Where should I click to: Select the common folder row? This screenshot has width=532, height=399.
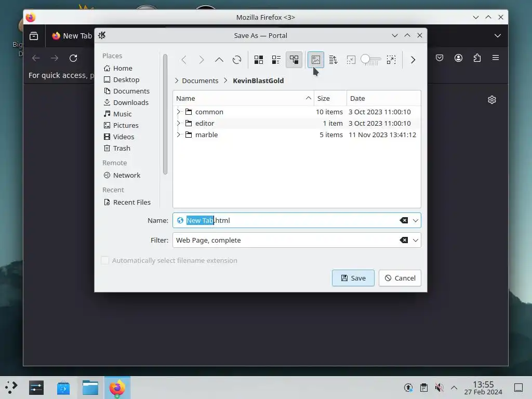pos(297,112)
